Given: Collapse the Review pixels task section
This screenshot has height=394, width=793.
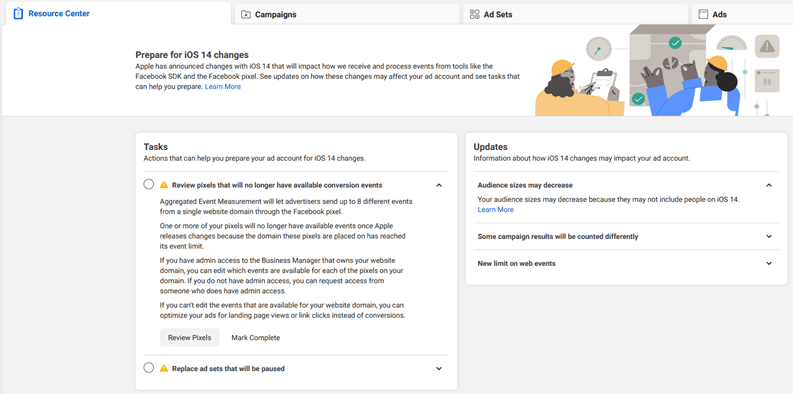Looking at the screenshot, I should (439, 185).
